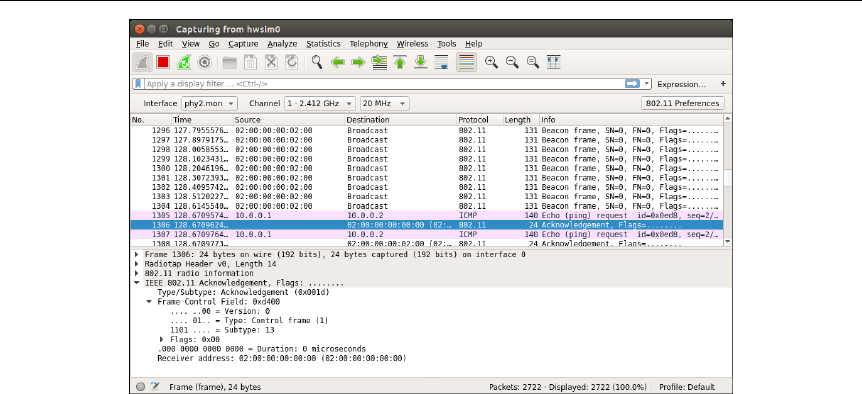Open the Go menu

pyautogui.click(x=214, y=44)
